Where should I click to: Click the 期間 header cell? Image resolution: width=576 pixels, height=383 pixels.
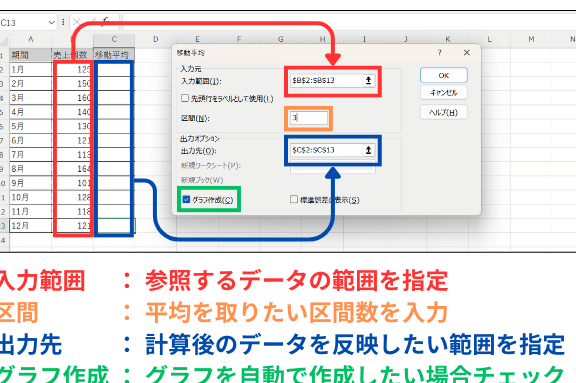tap(30, 55)
